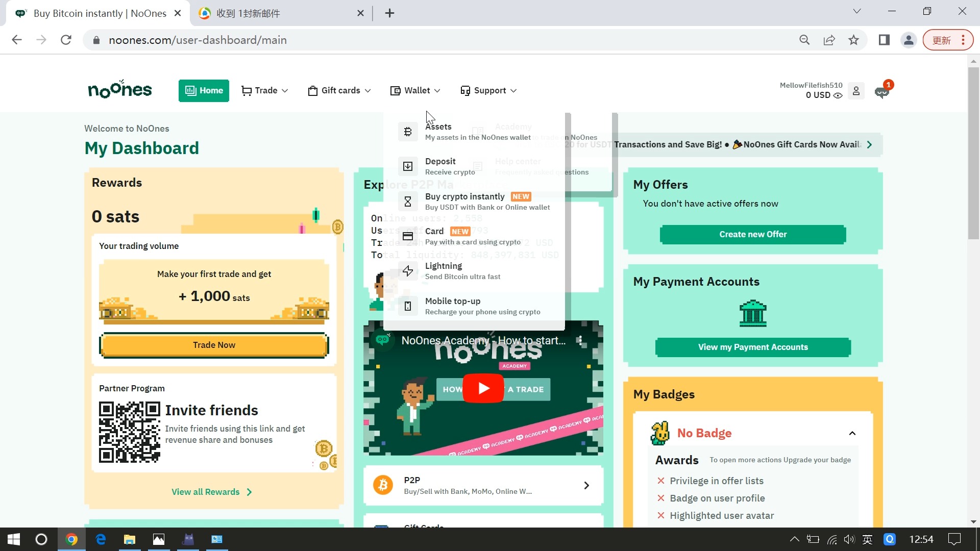Collapse the No Badge section
Image resolution: width=980 pixels, height=551 pixels.
tap(852, 433)
